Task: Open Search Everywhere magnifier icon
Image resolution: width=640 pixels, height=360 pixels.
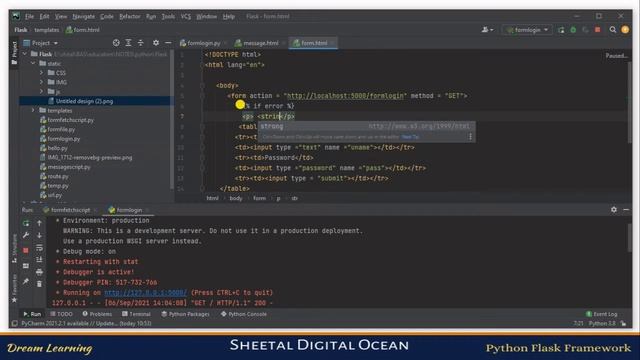Action: (613, 30)
